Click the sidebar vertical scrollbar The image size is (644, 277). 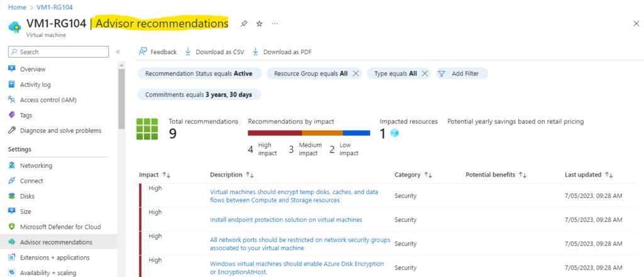tap(121, 99)
